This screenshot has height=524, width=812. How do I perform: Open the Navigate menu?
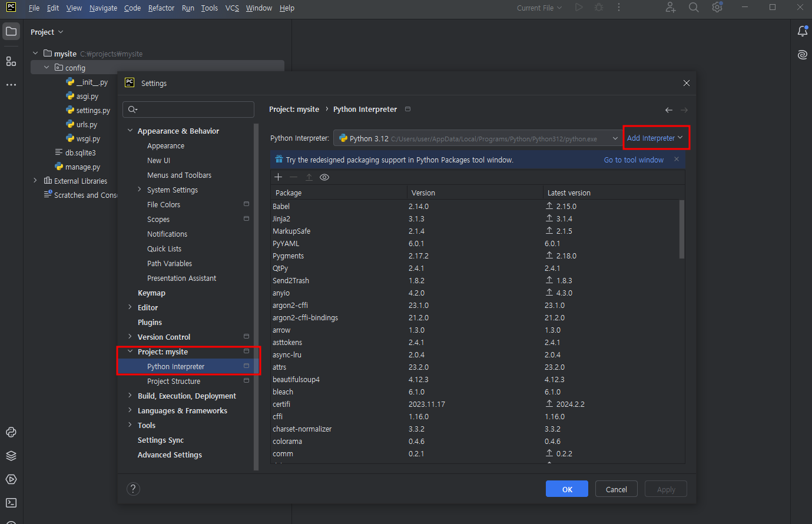(x=104, y=8)
